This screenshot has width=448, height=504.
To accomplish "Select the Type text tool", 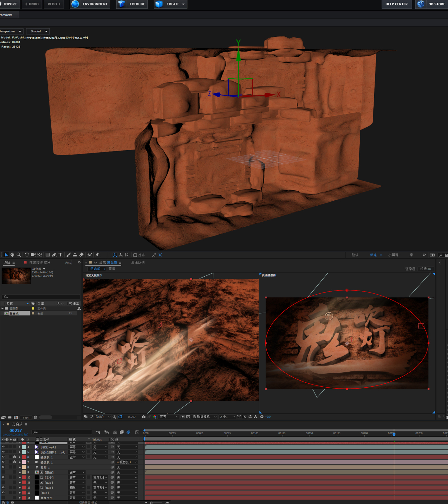I will (60, 255).
